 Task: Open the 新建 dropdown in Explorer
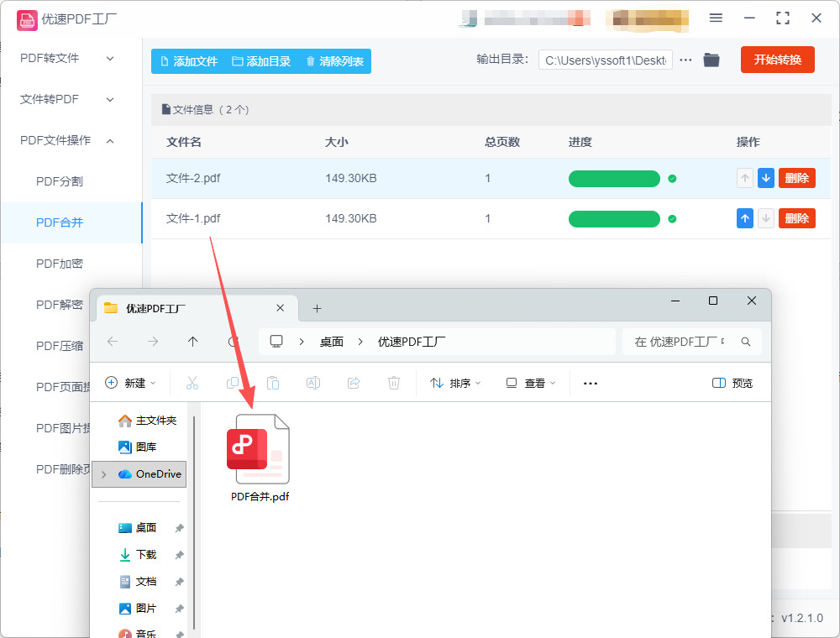pos(130,384)
